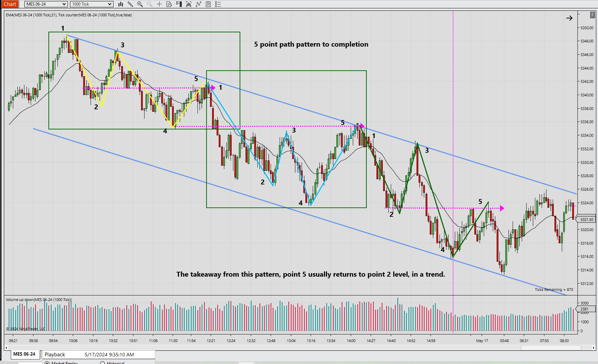Click the scrollbar right arrow below chart
This screenshot has width=598, height=364.
(593, 348)
